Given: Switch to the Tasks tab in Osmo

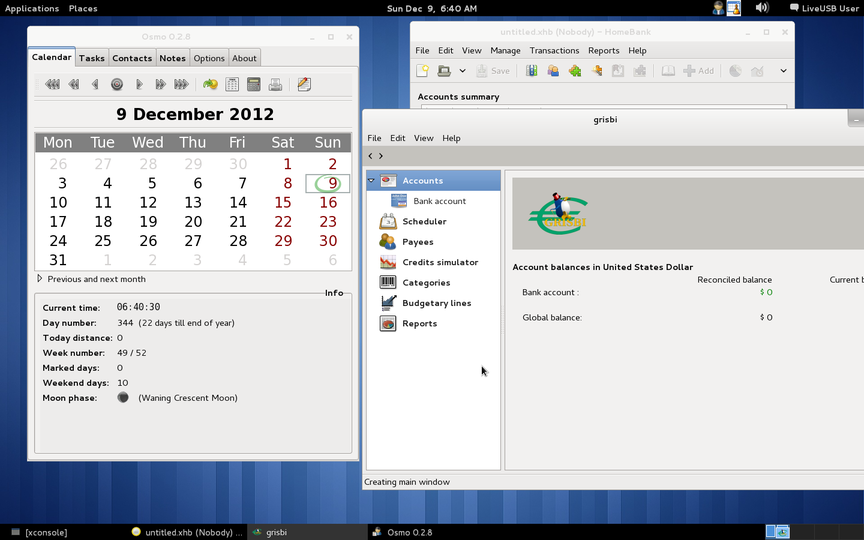Looking at the screenshot, I should pos(92,58).
